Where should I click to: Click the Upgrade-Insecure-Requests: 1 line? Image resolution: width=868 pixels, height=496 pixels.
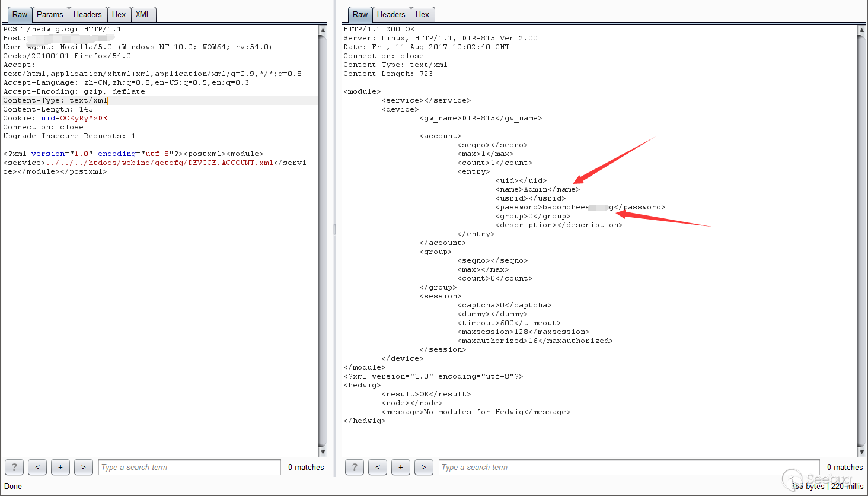69,136
